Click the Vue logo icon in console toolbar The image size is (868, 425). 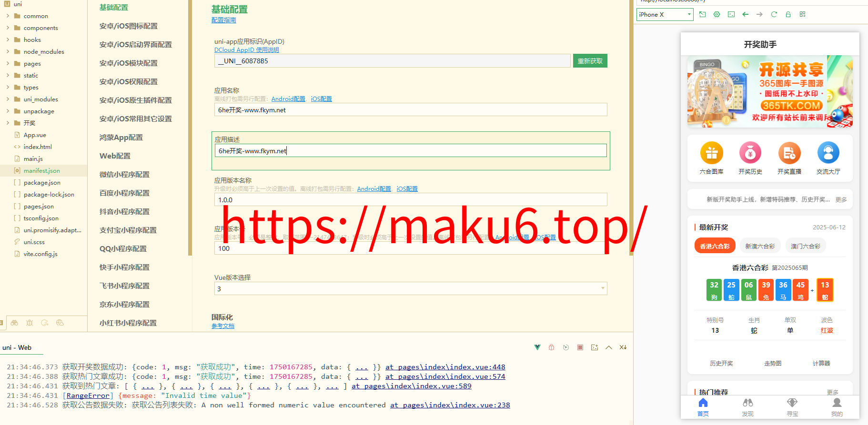click(537, 347)
